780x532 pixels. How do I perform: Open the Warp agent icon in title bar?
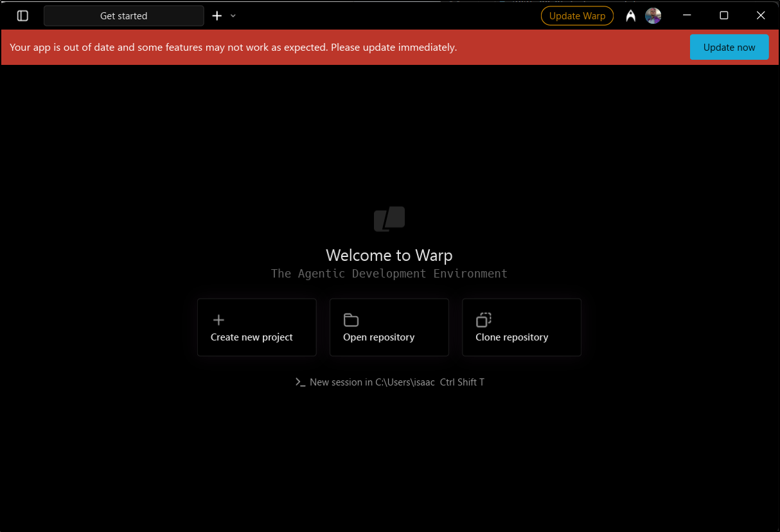[631, 16]
